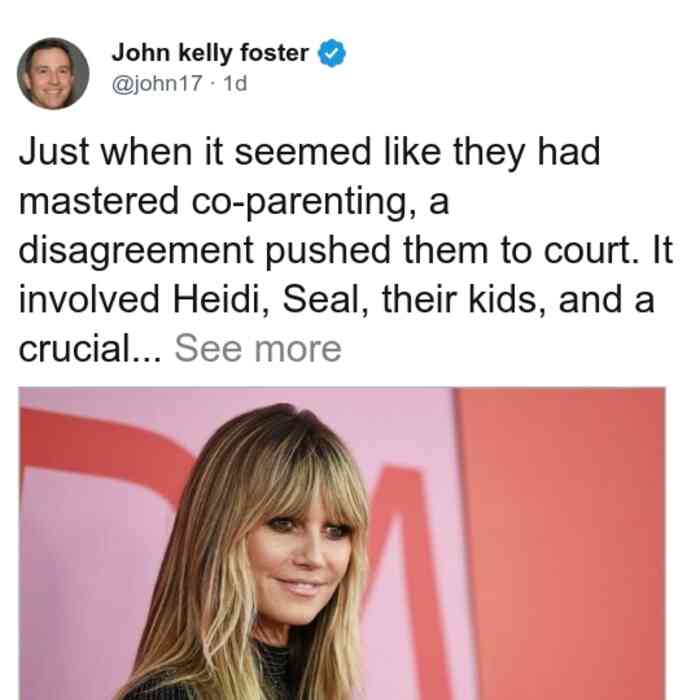Click the word 'foster' in the author name
Viewport: 700px width, 700px height.
point(274,53)
